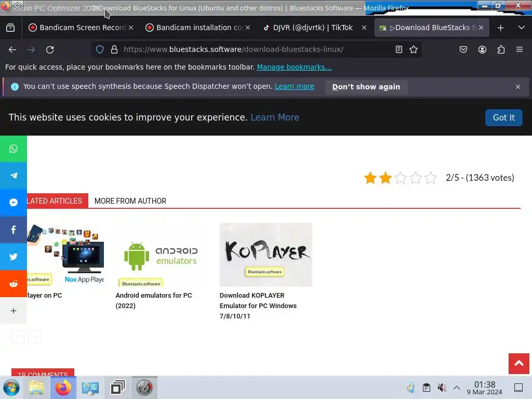The width and height of the screenshot is (532, 399).
Task: Open more share options plus icon
Action: 13,311
